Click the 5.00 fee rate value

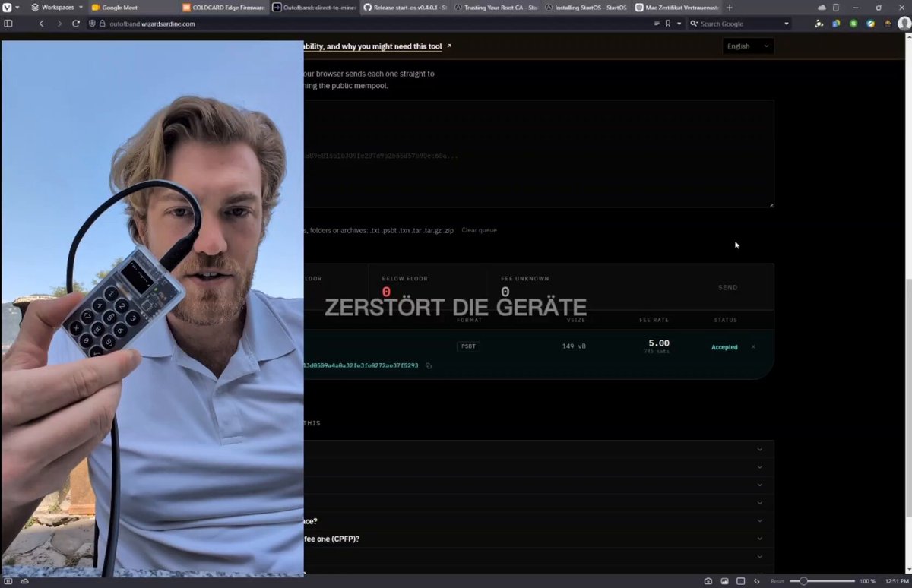[659, 343]
